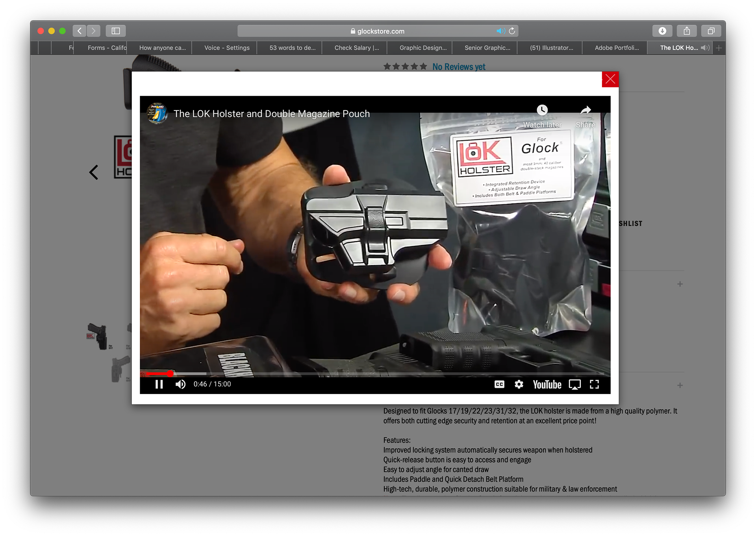Go back in Safari history
Screen dimensions: 756x536
click(x=80, y=31)
